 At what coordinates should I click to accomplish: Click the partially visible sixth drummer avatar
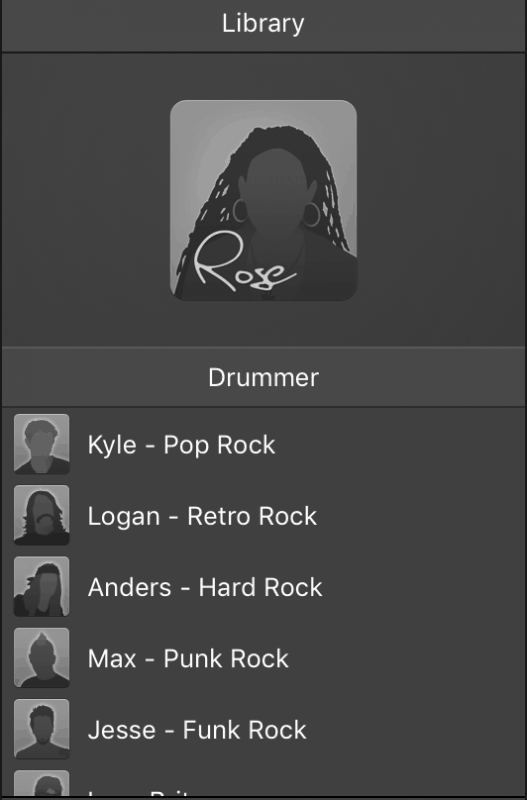tap(41, 783)
